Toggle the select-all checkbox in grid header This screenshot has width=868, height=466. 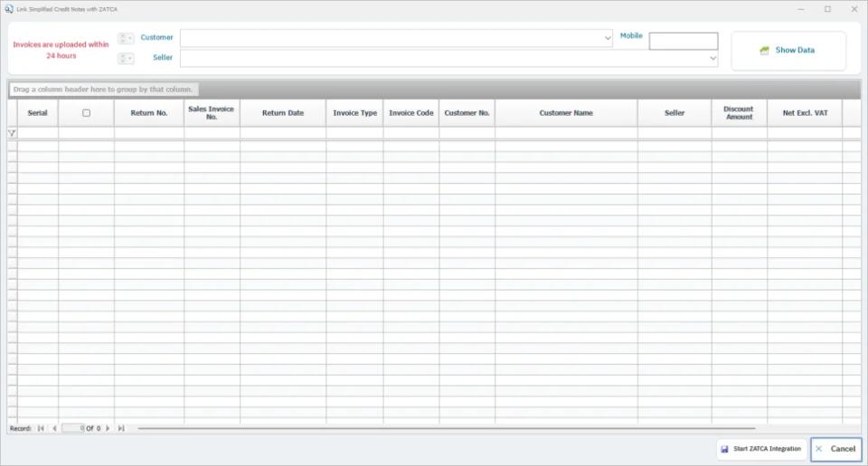pos(87,113)
